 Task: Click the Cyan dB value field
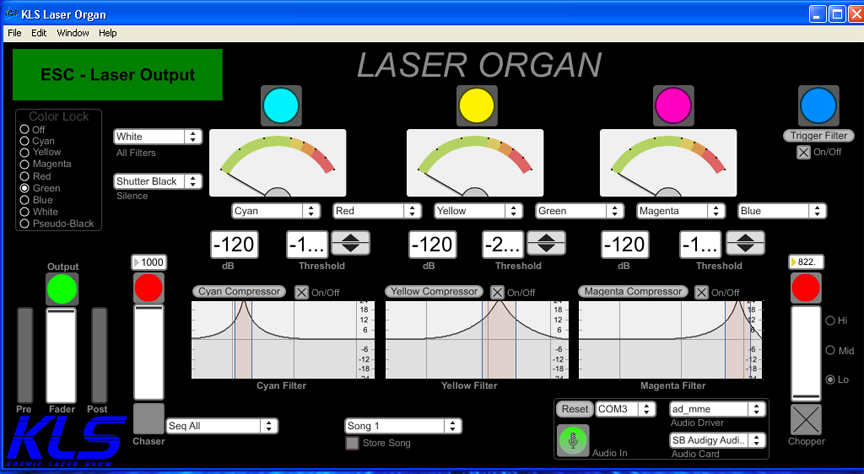coord(235,245)
